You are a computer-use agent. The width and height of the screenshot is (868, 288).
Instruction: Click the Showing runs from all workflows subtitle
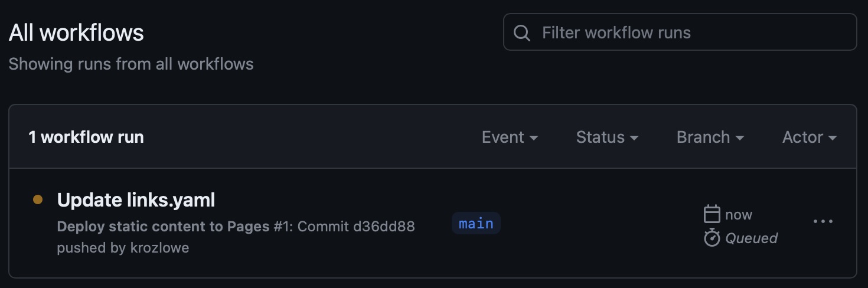point(131,64)
